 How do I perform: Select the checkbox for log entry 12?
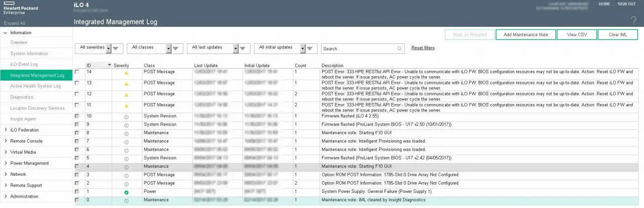(x=78, y=94)
